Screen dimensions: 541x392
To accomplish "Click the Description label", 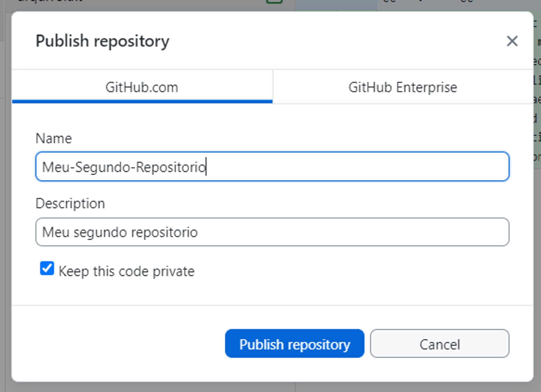I will (x=70, y=203).
